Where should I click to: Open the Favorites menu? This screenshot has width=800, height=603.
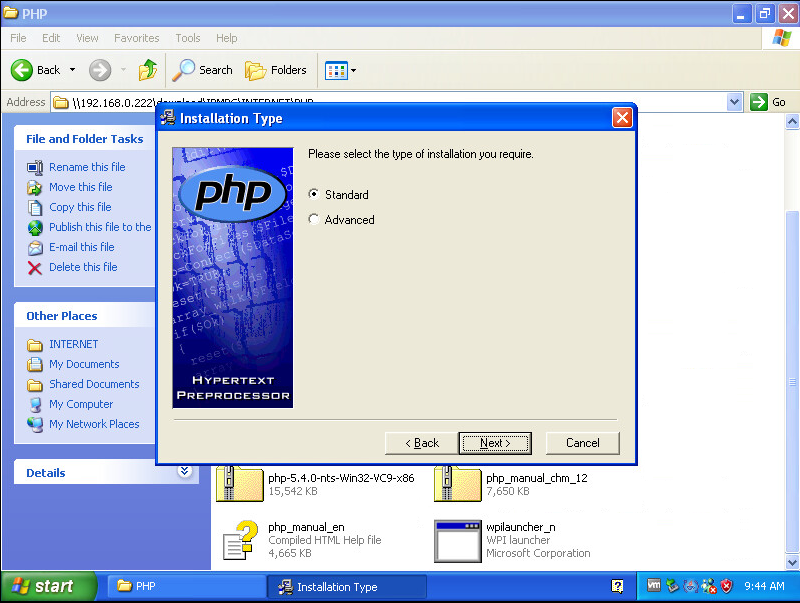pyautogui.click(x=136, y=38)
